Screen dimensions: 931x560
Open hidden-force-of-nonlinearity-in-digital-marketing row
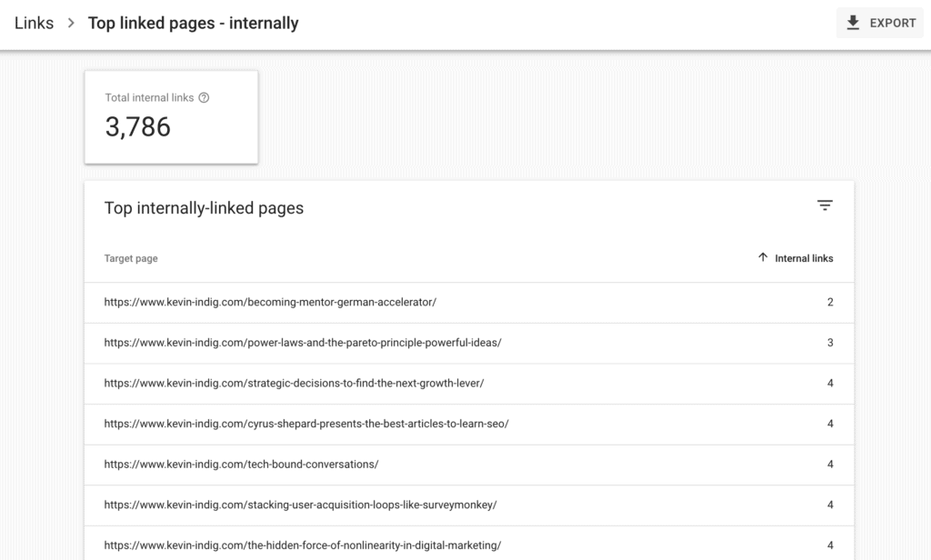click(x=303, y=545)
